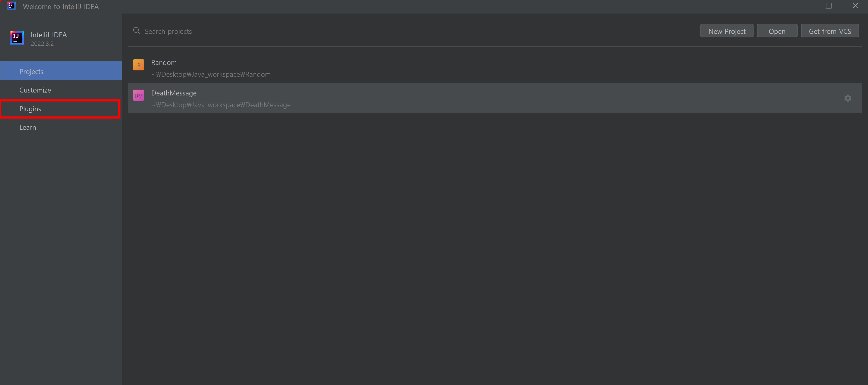Open the DeathMessage project

174,93
